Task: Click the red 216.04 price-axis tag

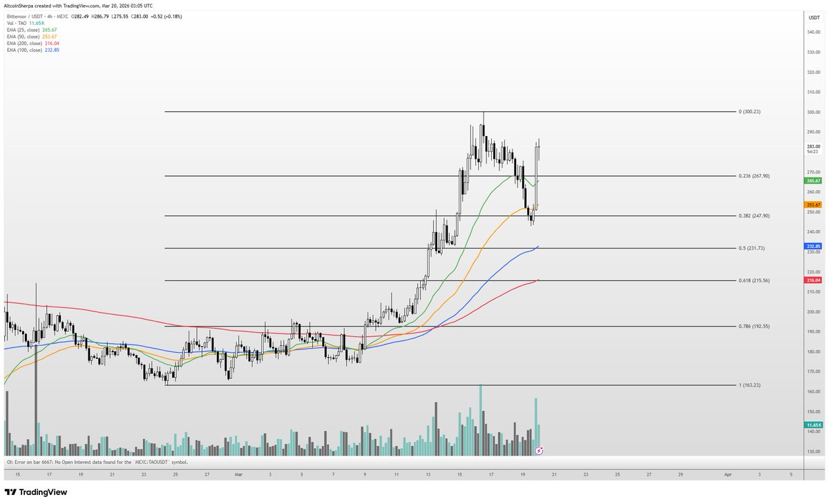Action: click(813, 280)
